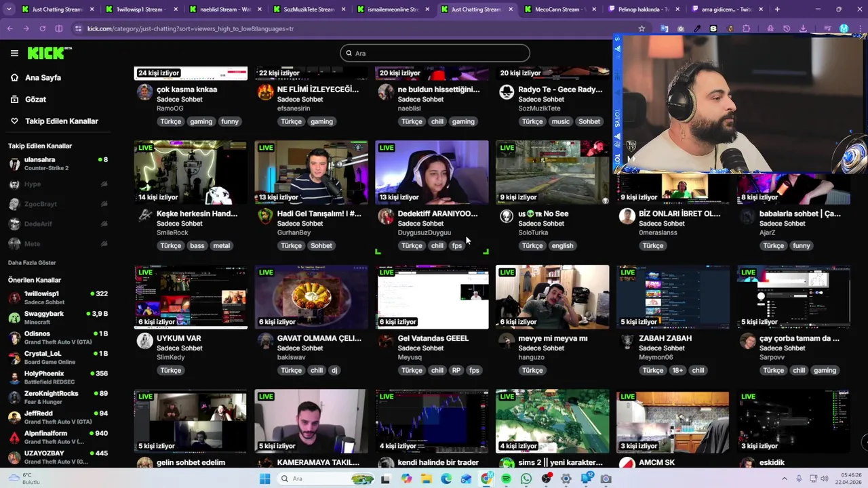Image resolution: width=868 pixels, height=488 pixels.
Task: Click 0meraslanss channel avatar
Action: (x=627, y=216)
